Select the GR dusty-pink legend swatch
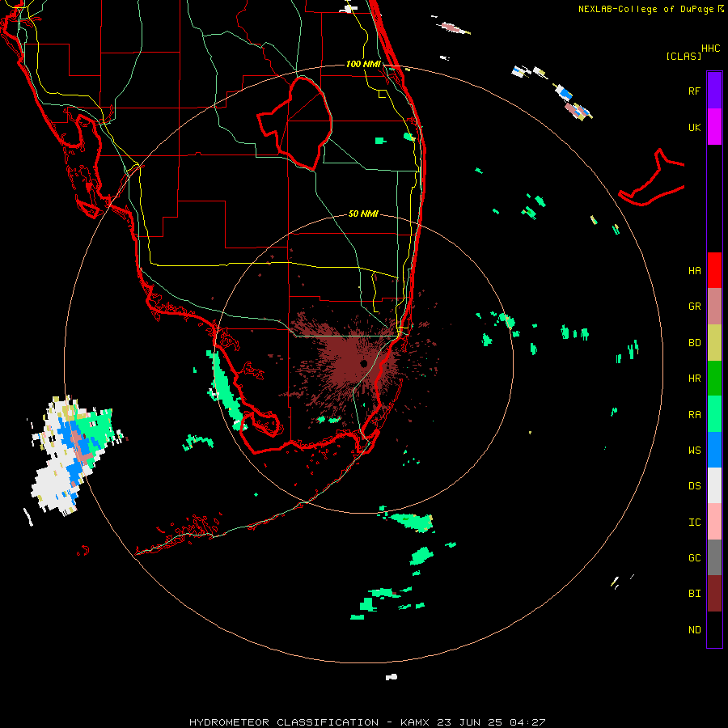The height and width of the screenshot is (728, 728). coord(714,307)
